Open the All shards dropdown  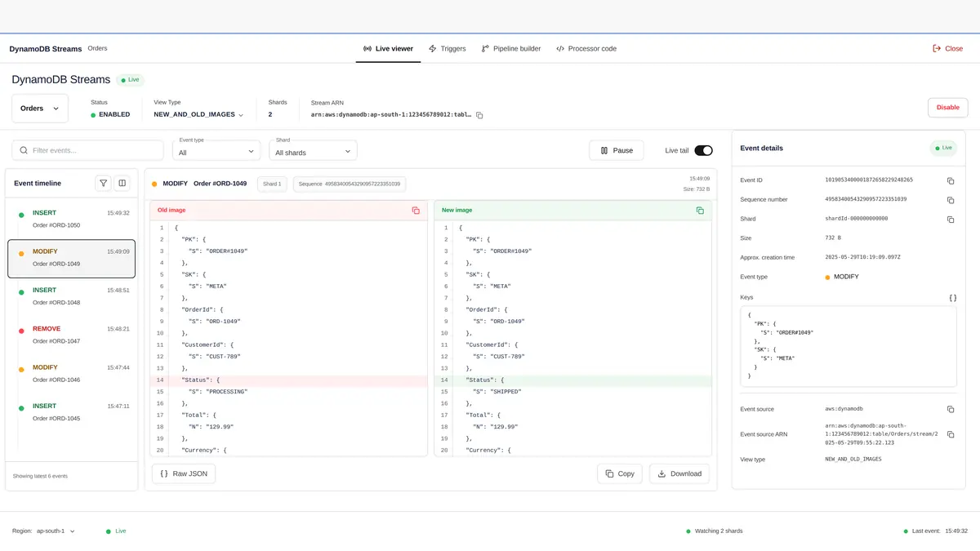[314, 150]
